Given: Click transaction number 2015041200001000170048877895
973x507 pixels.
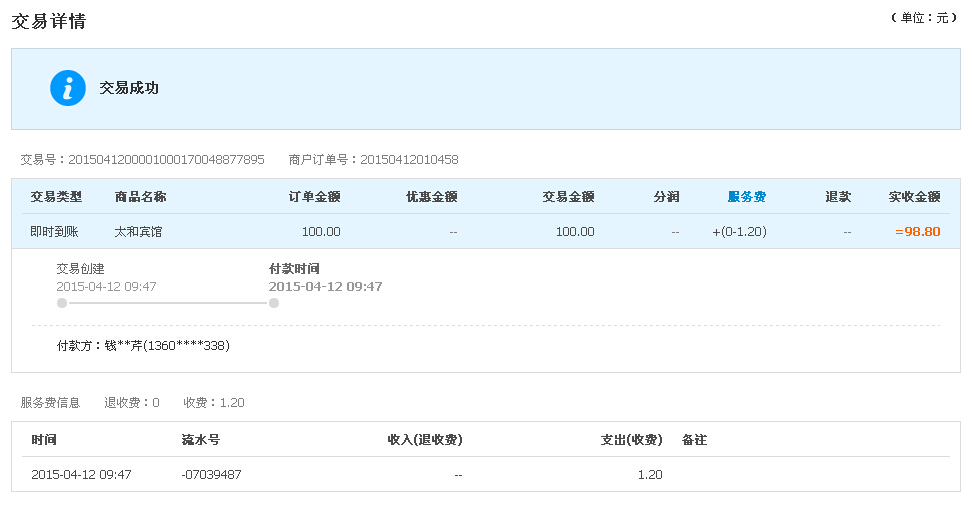Looking at the screenshot, I should (166, 159).
